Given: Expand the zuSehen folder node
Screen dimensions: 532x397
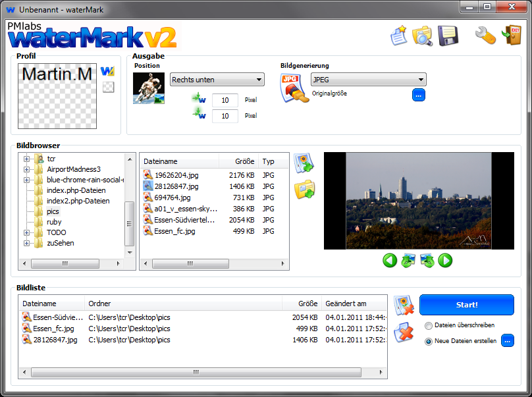Looking at the screenshot, I should tap(26, 243).
